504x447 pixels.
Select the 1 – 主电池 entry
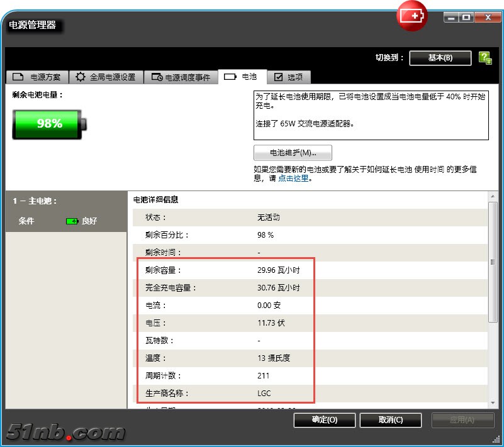coord(35,201)
